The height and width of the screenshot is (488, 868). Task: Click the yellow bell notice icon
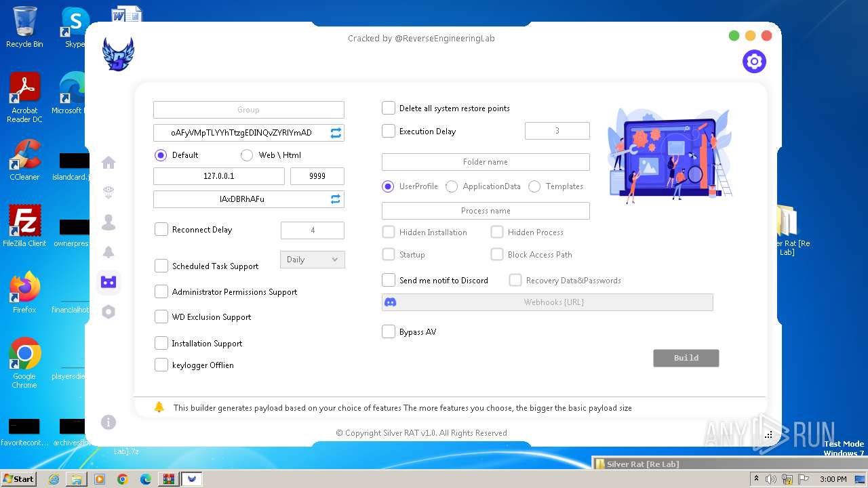pyautogui.click(x=159, y=407)
